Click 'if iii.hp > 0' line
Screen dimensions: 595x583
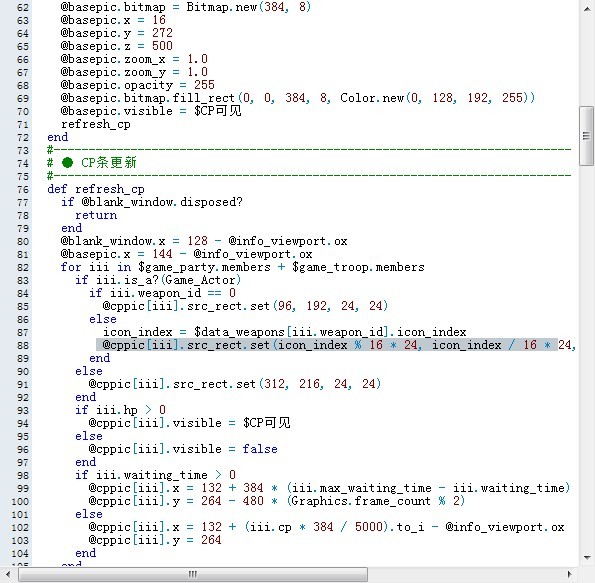coord(120,410)
